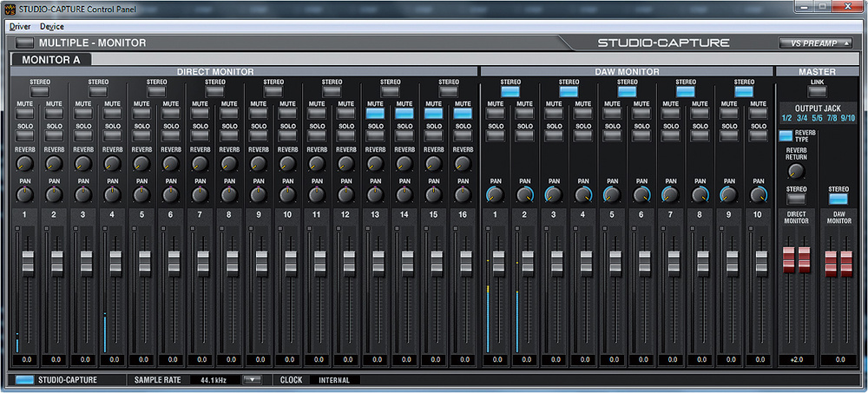
Task: Open the Reverb Type selector
Action: (786, 135)
